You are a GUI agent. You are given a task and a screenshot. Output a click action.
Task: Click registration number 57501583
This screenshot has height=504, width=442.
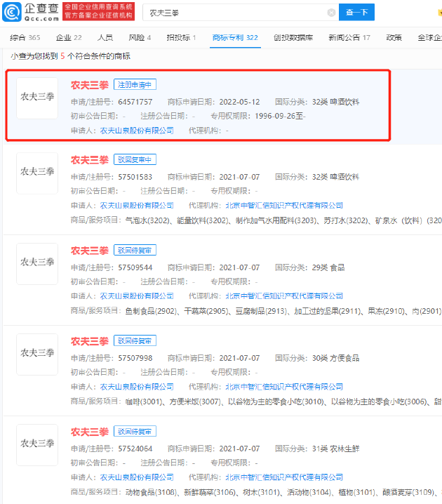(135, 177)
